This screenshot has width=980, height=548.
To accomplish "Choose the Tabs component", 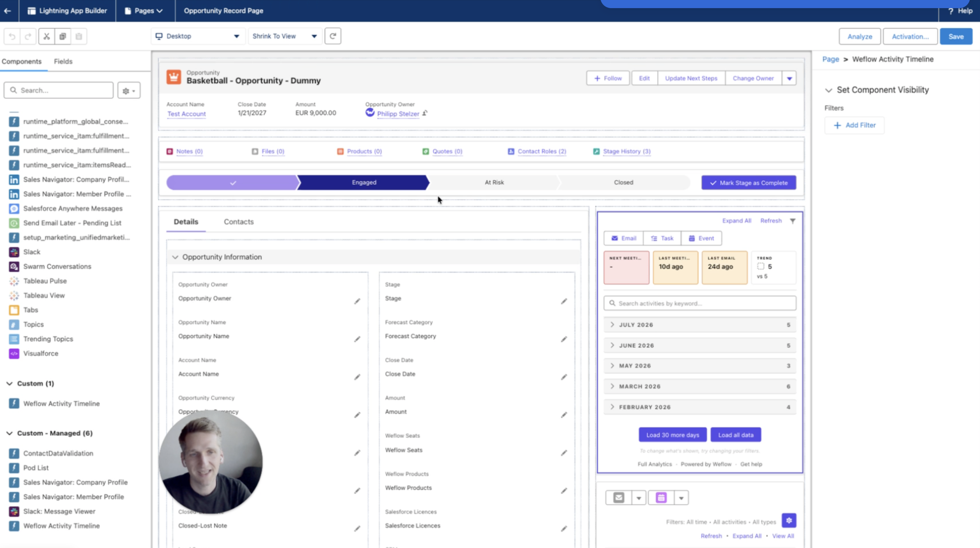I will tap(31, 310).
